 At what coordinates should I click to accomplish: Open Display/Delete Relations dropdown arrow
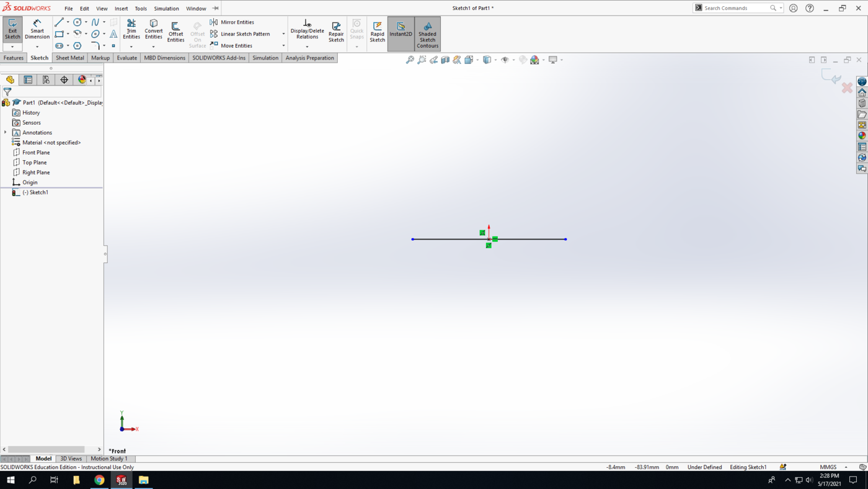click(307, 47)
